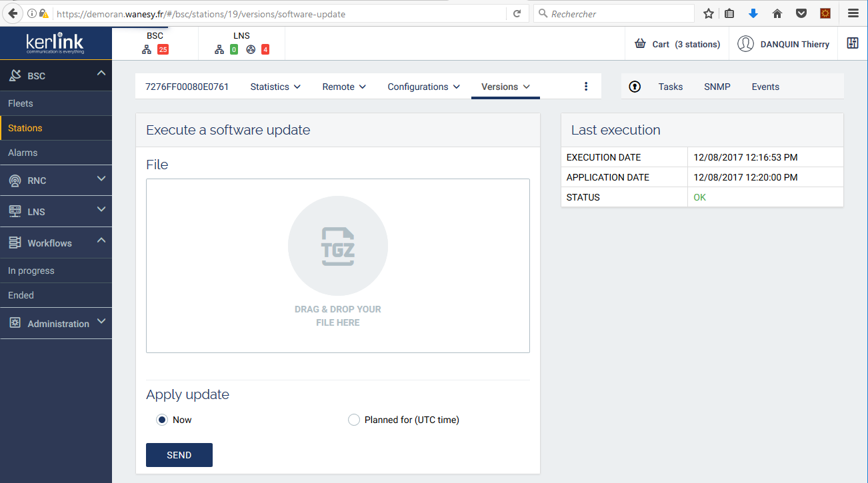Click the Rechercher browser search field

[x=617, y=13]
